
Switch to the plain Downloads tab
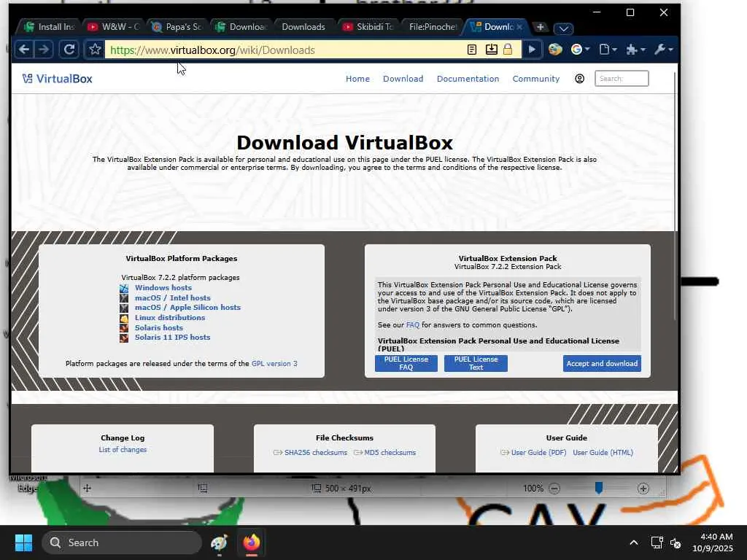tap(303, 27)
